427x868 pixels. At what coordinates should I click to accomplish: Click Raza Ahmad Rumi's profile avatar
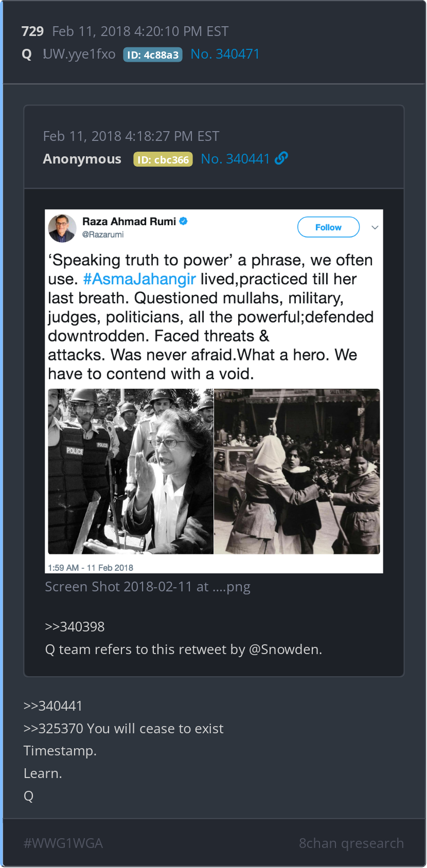(x=62, y=228)
